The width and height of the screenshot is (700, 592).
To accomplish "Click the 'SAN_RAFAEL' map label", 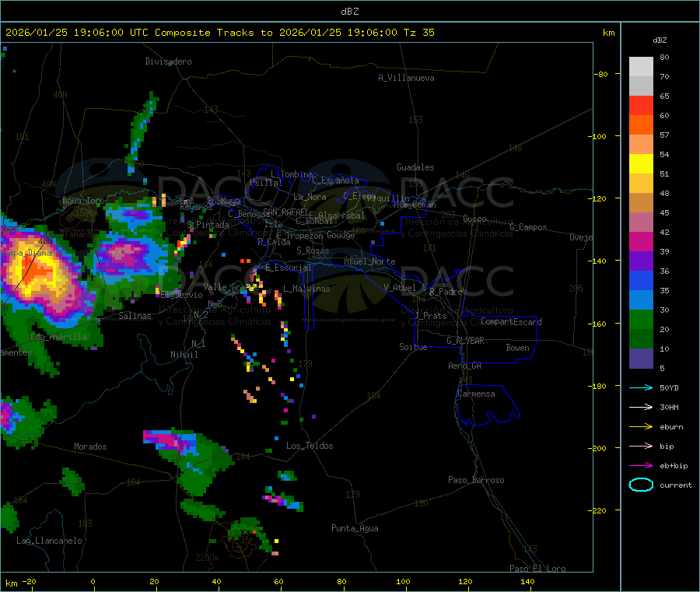I will [x=285, y=212].
